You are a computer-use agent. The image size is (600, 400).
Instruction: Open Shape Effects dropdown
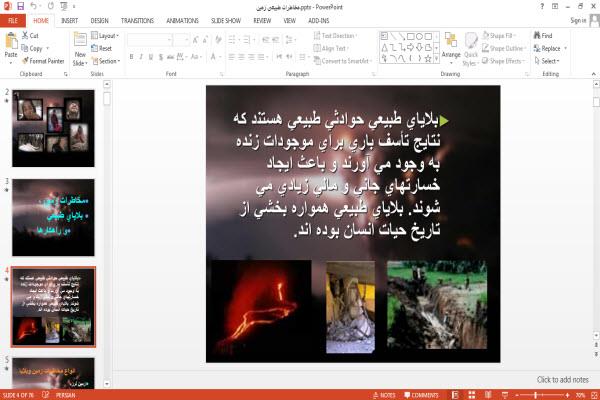pyautogui.click(x=504, y=61)
